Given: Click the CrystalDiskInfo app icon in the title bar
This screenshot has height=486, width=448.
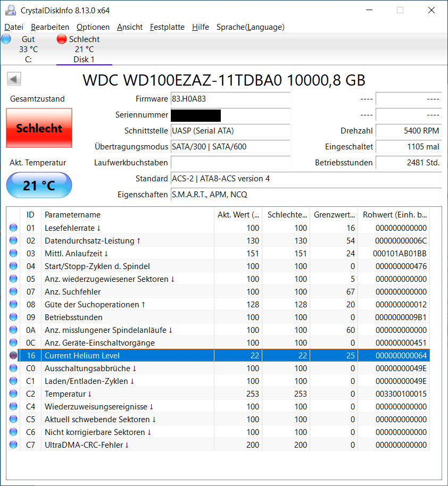Looking at the screenshot, I should 11,10.
